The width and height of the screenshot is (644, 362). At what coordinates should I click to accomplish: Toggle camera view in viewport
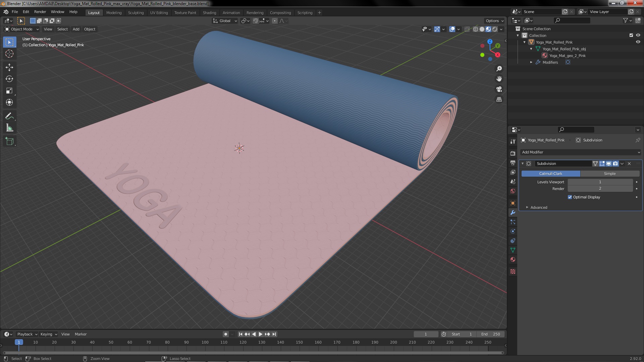point(499,89)
